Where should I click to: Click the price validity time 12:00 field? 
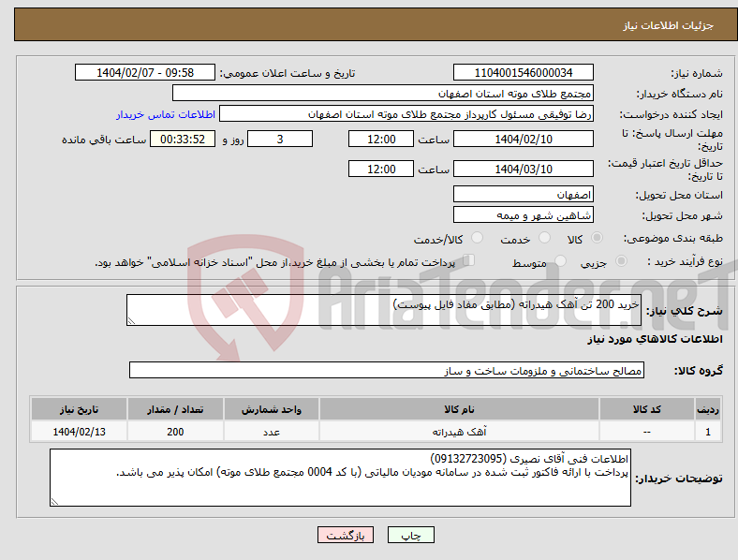381,169
